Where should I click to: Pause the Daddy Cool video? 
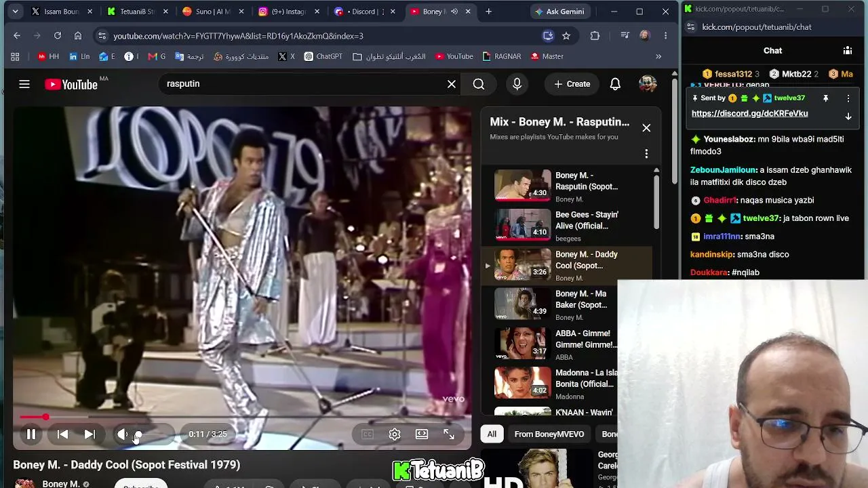(31, 434)
